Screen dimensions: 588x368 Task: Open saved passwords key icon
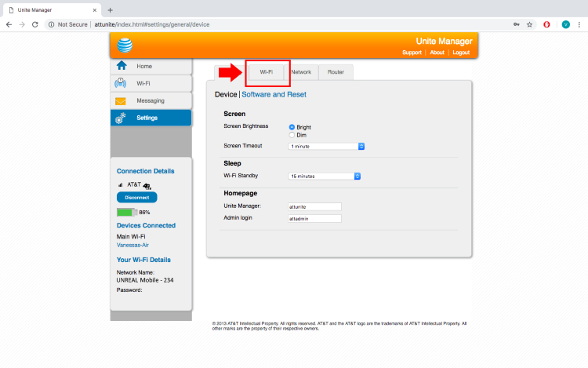[x=517, y=24]
